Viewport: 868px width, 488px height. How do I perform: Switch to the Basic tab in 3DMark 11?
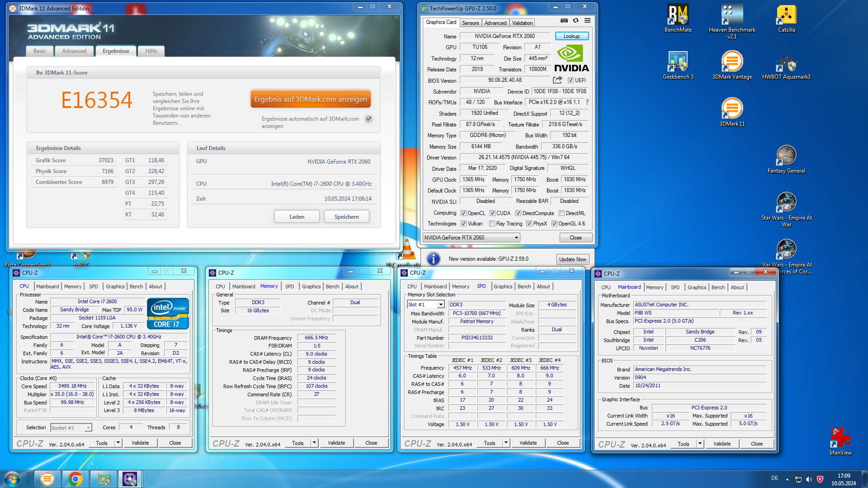point(39,51)
